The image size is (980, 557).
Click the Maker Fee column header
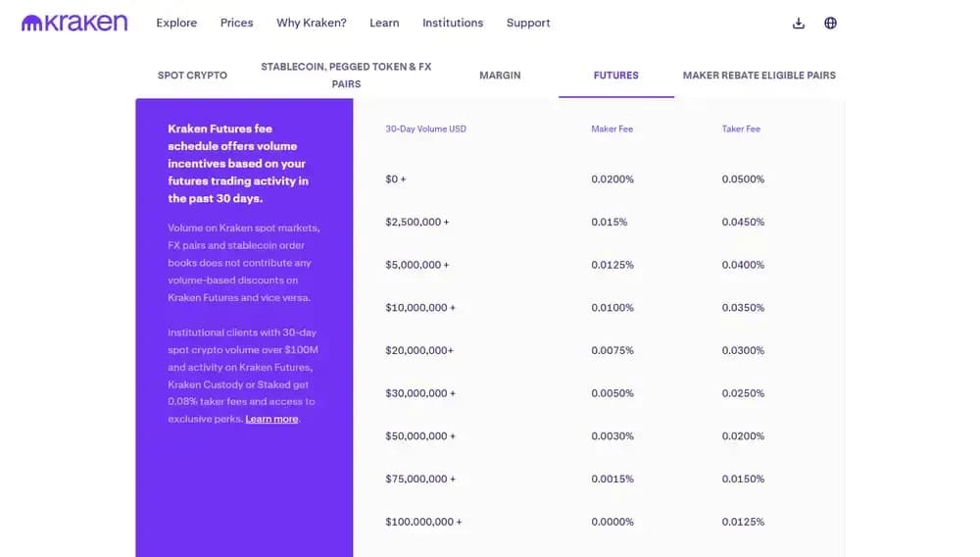pyautogui.click(x=612, y=129)
